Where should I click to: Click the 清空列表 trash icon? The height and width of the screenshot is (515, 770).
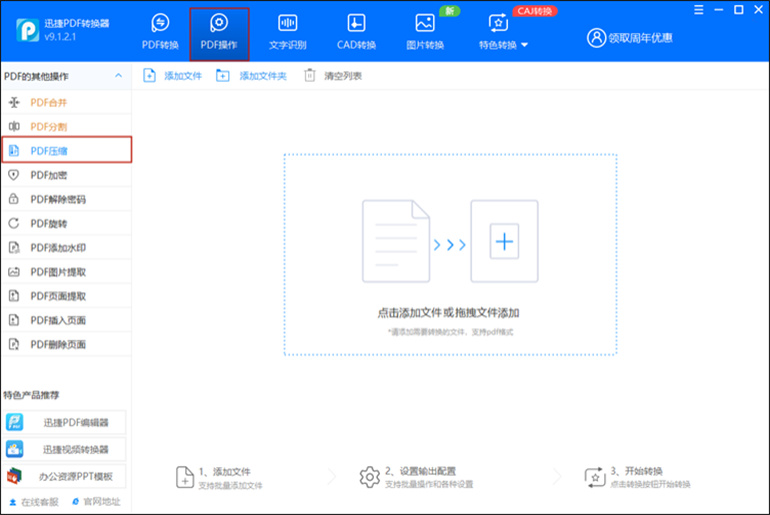click(309, 75)
